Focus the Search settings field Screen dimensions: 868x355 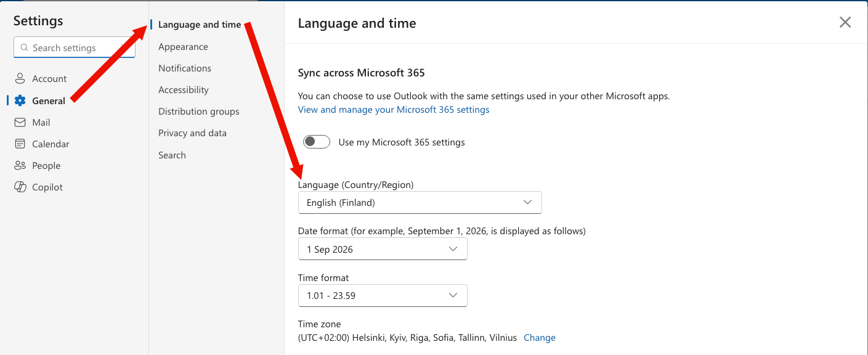[x=75, y=47]
